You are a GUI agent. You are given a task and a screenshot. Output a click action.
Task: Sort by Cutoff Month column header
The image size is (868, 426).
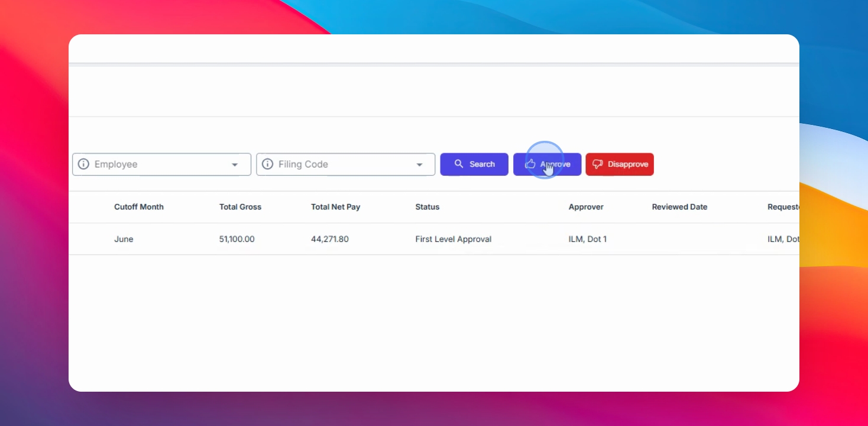tap(139, 207)
